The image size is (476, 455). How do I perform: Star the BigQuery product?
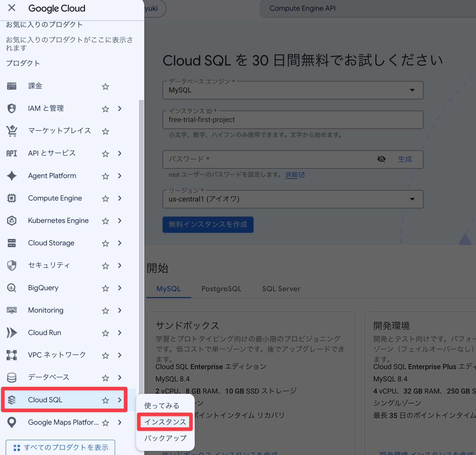[x=105, y=288]
